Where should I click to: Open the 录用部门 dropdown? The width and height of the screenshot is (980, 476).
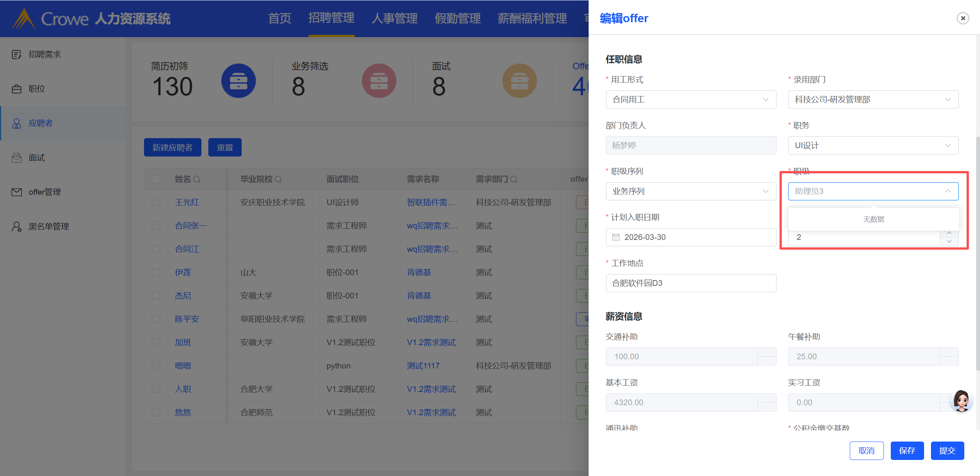(873, 99)
